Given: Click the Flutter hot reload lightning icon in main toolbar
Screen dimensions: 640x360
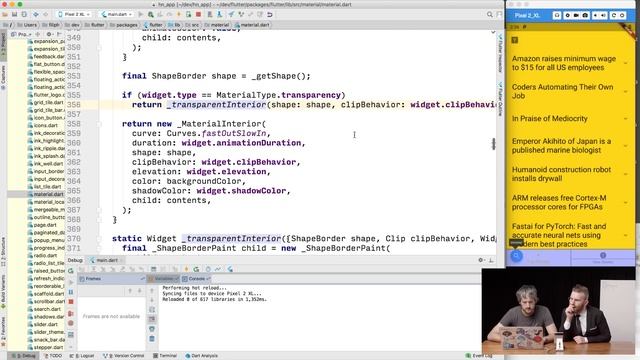Looking at the screenshot, I should (178, 15).
